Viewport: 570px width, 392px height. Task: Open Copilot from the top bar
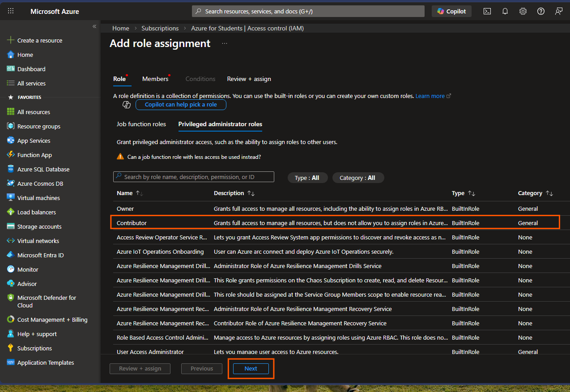(451, 11)
